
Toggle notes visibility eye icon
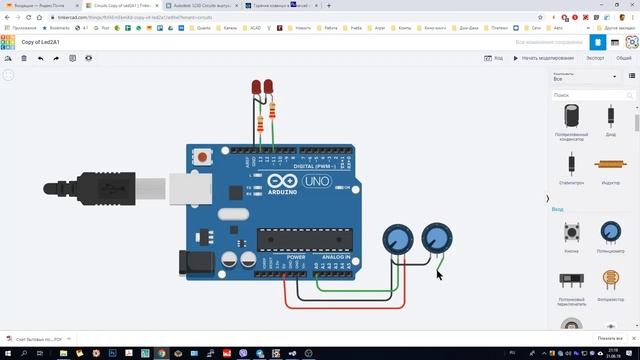(89, 58)
